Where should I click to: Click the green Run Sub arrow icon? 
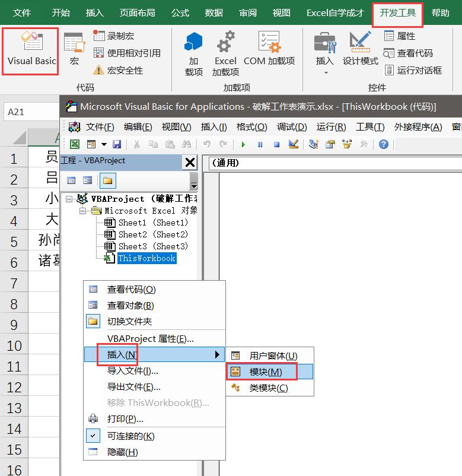pos(243,144)
